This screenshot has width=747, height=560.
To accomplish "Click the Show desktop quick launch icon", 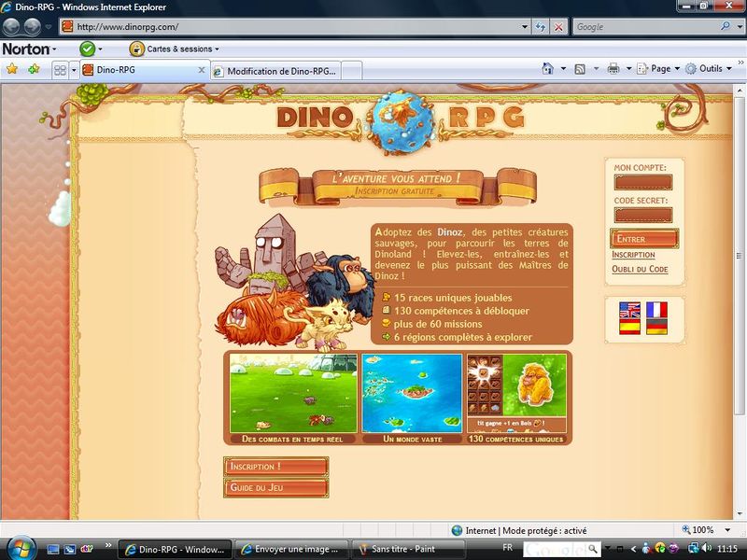I will coord(53,549).
